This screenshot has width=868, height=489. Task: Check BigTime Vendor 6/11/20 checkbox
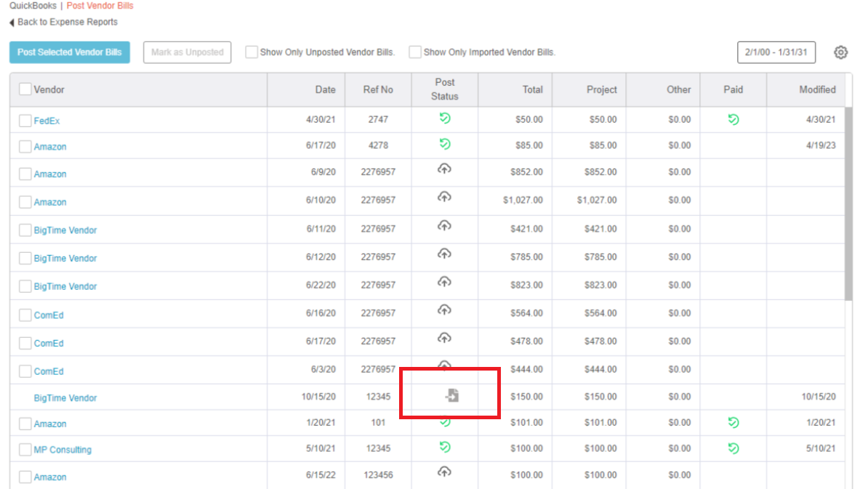(25, 230)
